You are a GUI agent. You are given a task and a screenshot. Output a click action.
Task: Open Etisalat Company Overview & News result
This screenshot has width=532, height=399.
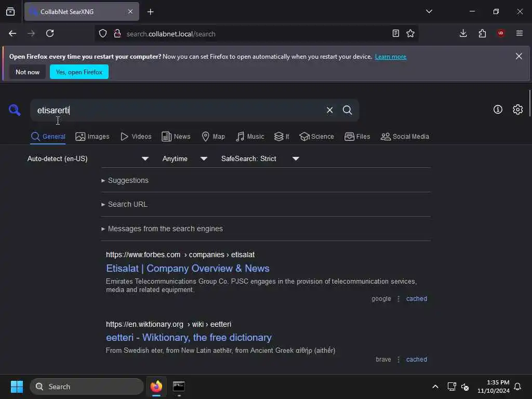[x=188, y=269]
